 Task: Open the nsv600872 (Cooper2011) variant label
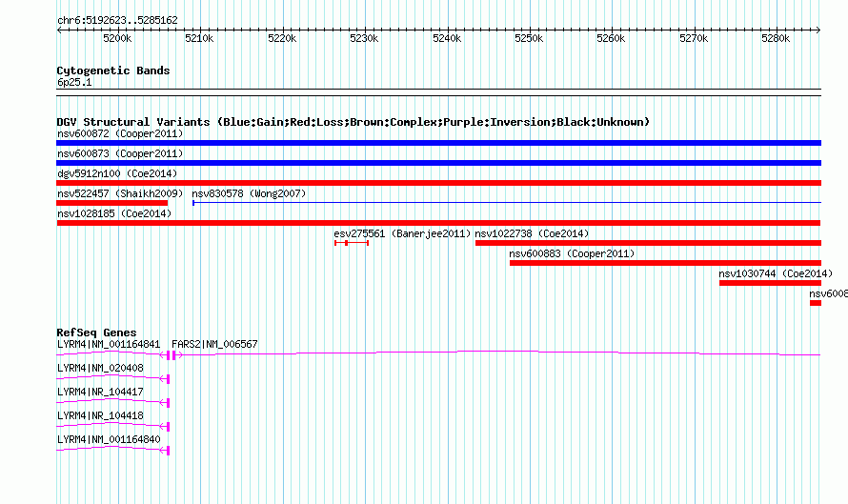tap(120, 133)
